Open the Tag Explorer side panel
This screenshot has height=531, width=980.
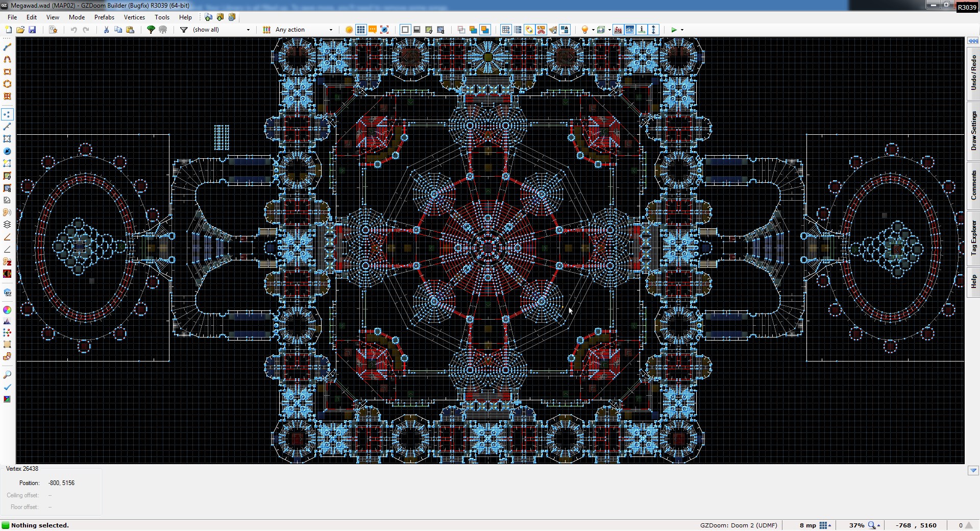[973, 238]
